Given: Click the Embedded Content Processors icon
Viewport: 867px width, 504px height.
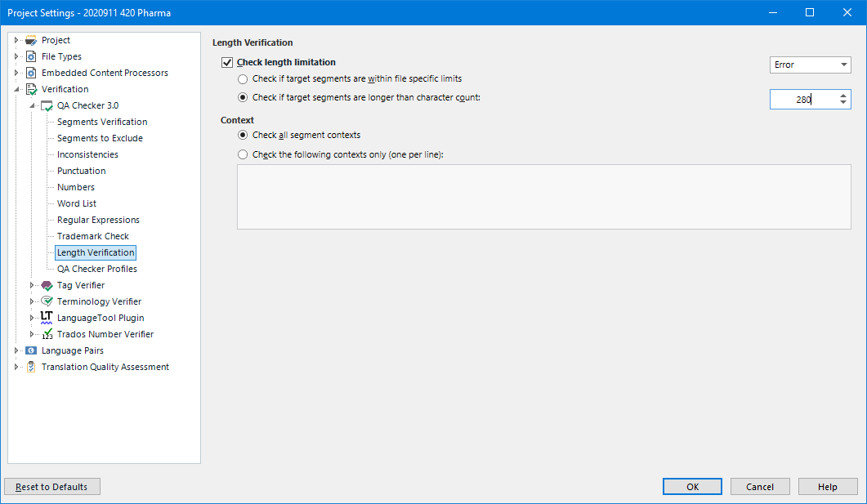Looking at the screenshot, I should 31,72.
